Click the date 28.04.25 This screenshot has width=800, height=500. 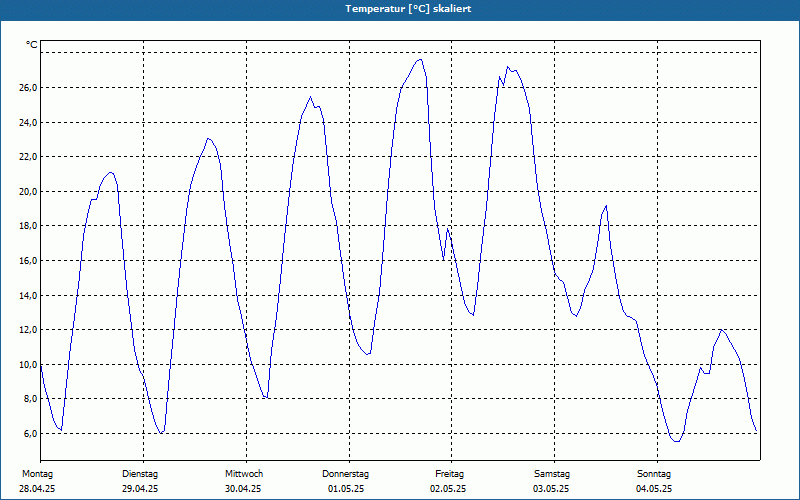point(37,489)
